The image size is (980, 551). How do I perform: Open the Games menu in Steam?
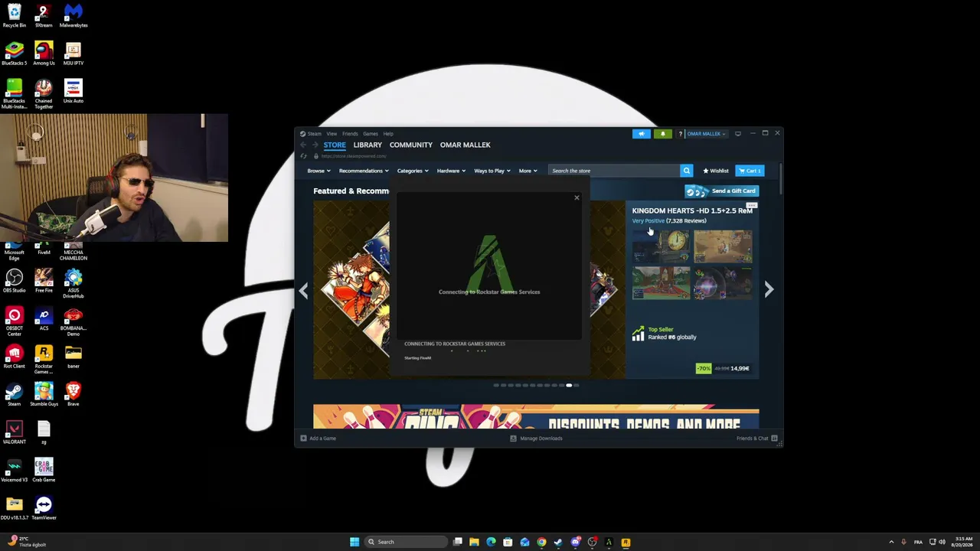click(x=371, y=134)
